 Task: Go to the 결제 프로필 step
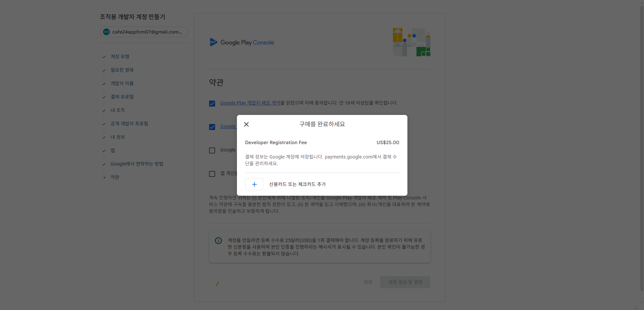[122, 97]
